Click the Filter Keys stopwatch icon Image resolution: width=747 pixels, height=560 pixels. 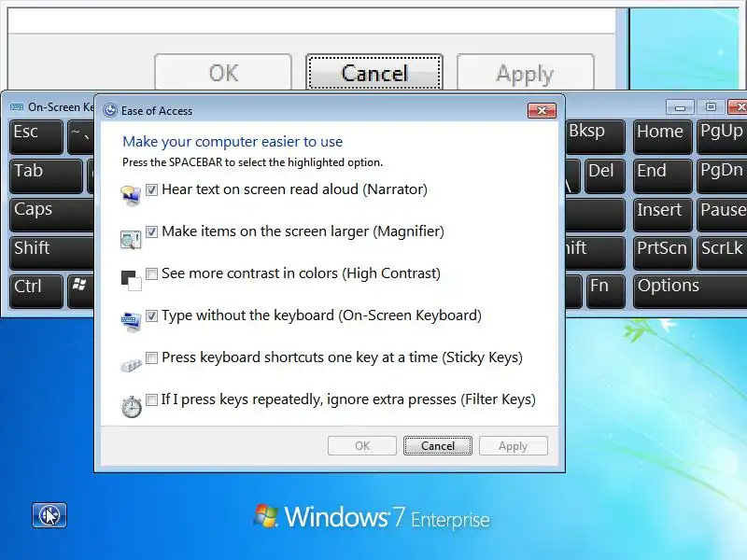(131, 407)
